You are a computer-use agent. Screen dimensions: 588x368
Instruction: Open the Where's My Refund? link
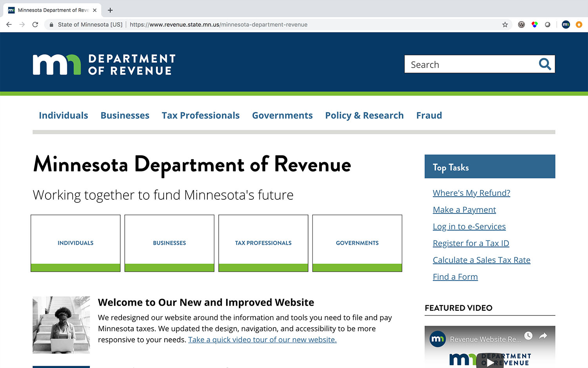point(472,193)
